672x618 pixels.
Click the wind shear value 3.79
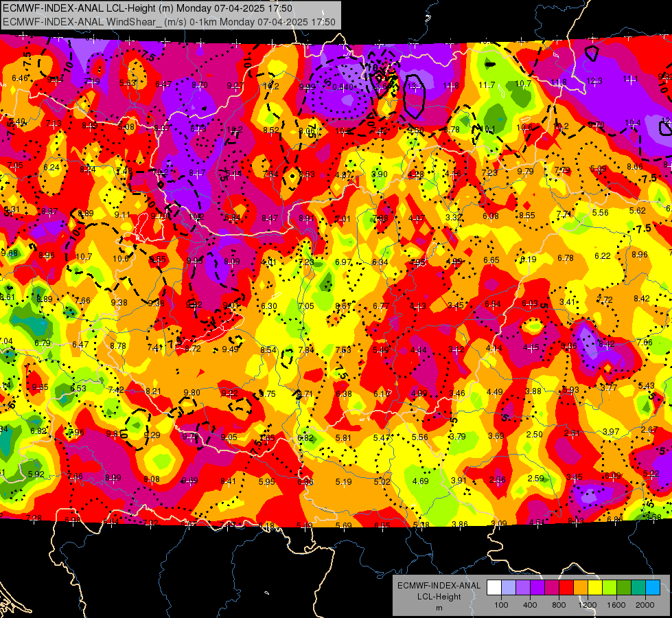point(458,436)
